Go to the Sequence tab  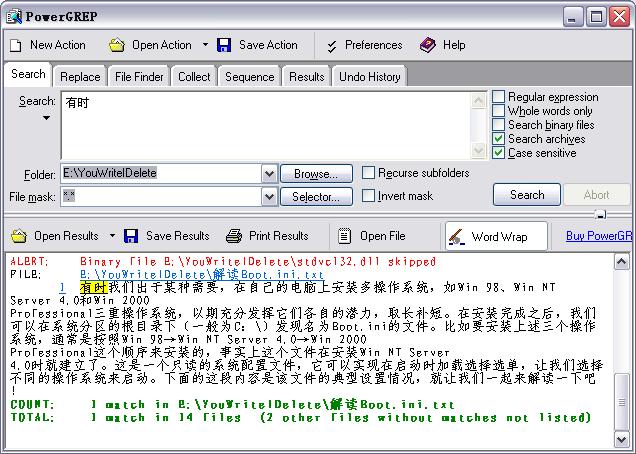[x=249, y=77]
